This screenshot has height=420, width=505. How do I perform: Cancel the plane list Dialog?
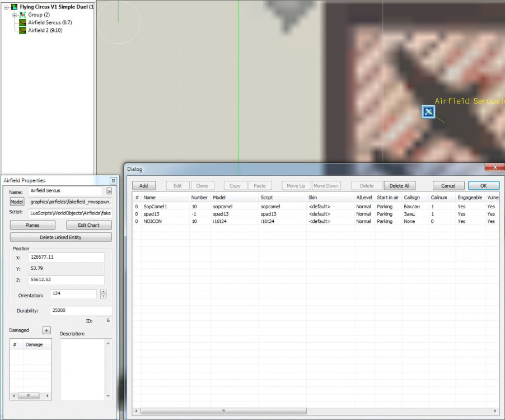coord(448,186)
